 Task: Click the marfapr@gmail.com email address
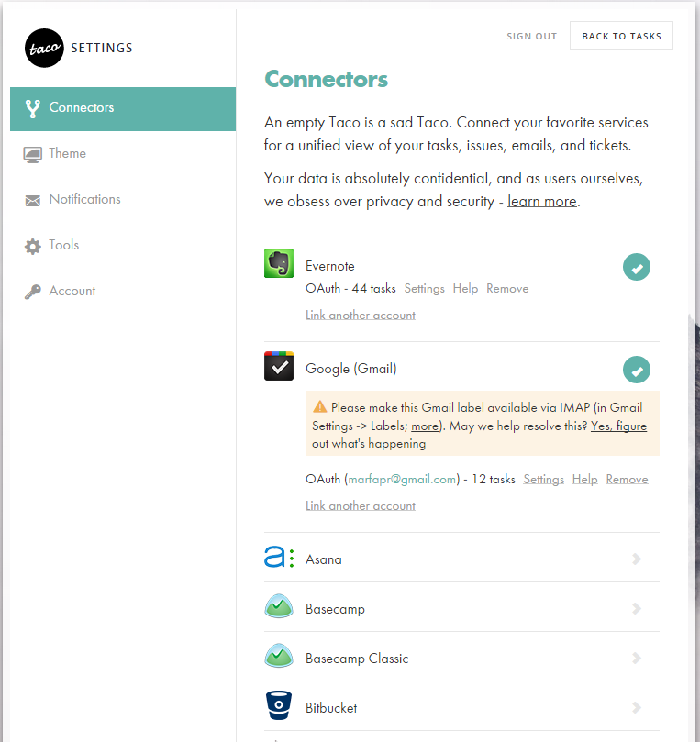coord(402,480)
